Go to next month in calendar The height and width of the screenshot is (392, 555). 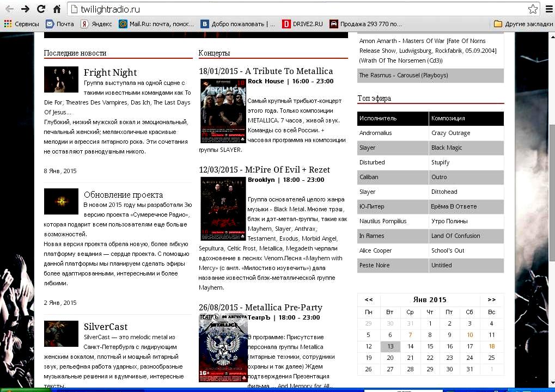click(492, 299)
